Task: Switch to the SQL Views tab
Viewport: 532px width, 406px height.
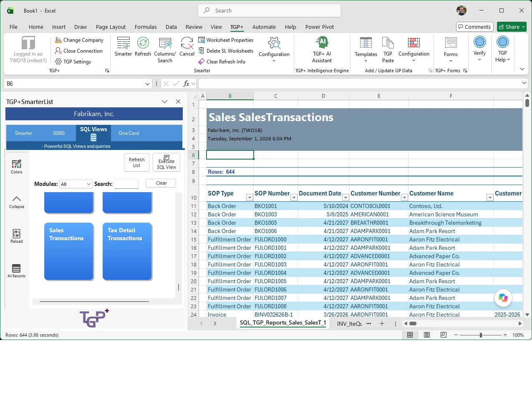Action: (93, 134)
